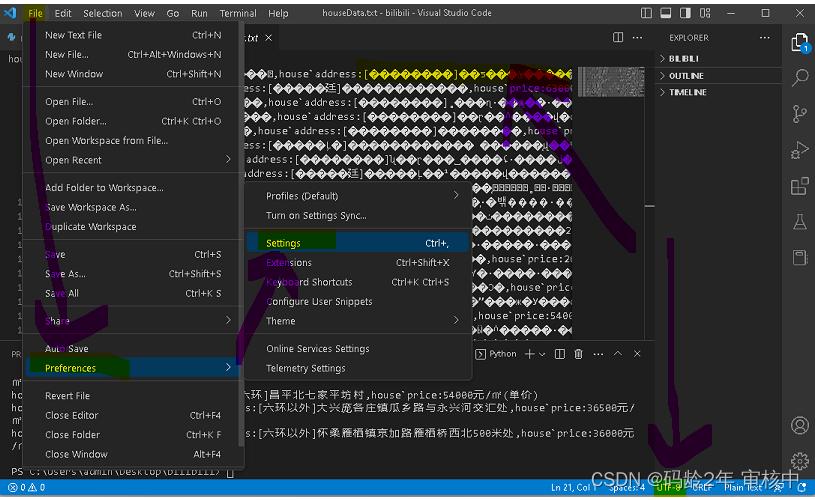Image resolution: width=815 pixels, height=500 pixels.
Task: Choose Revert File menu entry
Action: [x=132, y=396]
